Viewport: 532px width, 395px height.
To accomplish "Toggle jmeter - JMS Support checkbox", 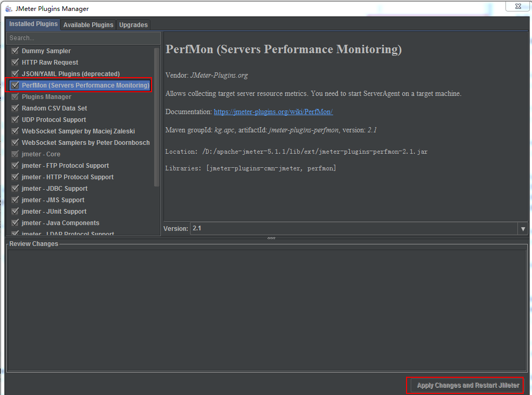I will [x=15, y=200].
